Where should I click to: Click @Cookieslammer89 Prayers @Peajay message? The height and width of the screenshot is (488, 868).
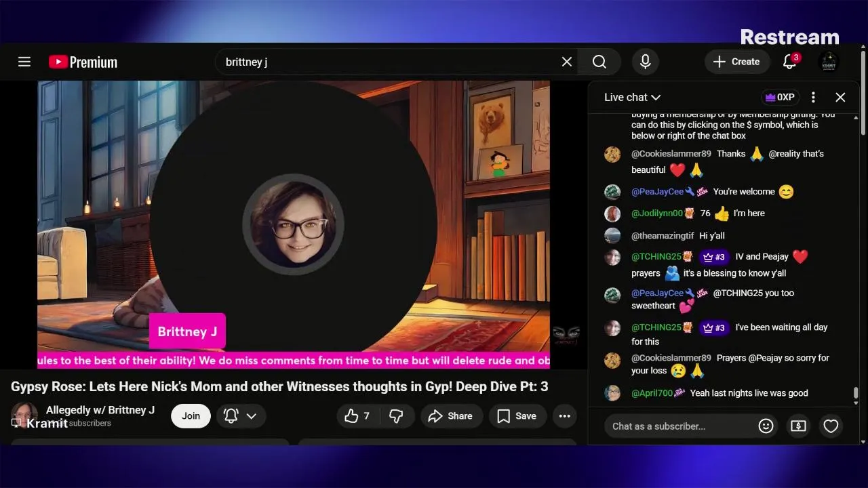[730, 364]
